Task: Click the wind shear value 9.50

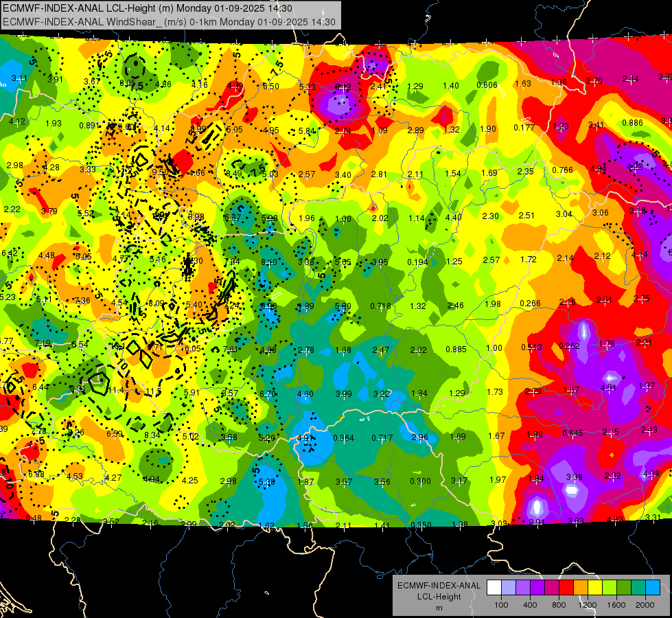Action: point(161,172)
